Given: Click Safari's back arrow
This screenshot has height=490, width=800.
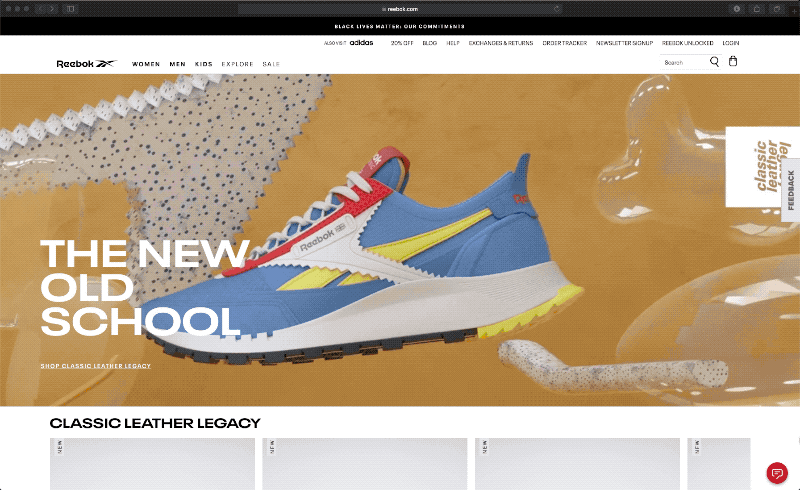Looking at the screenshot, I should (40, 9).
